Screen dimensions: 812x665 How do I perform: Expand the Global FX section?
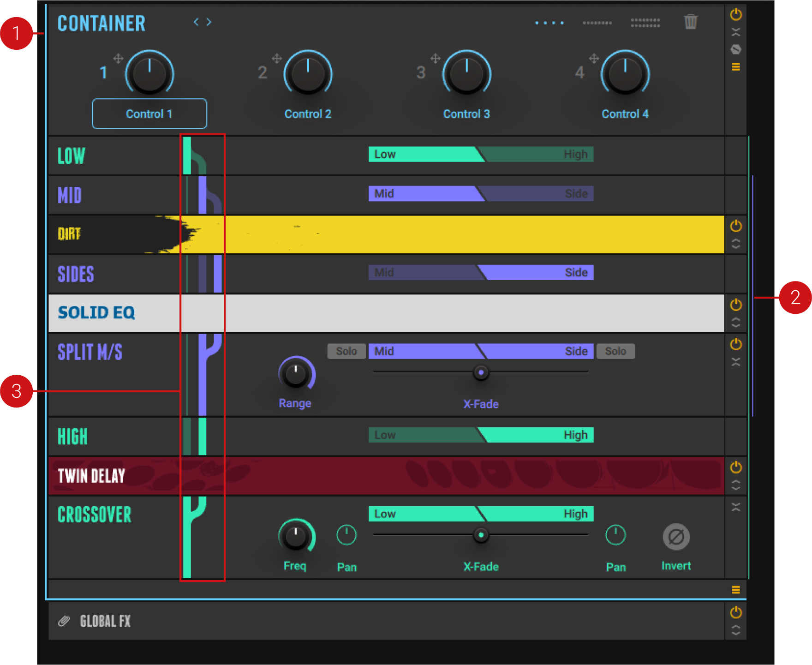736,630
